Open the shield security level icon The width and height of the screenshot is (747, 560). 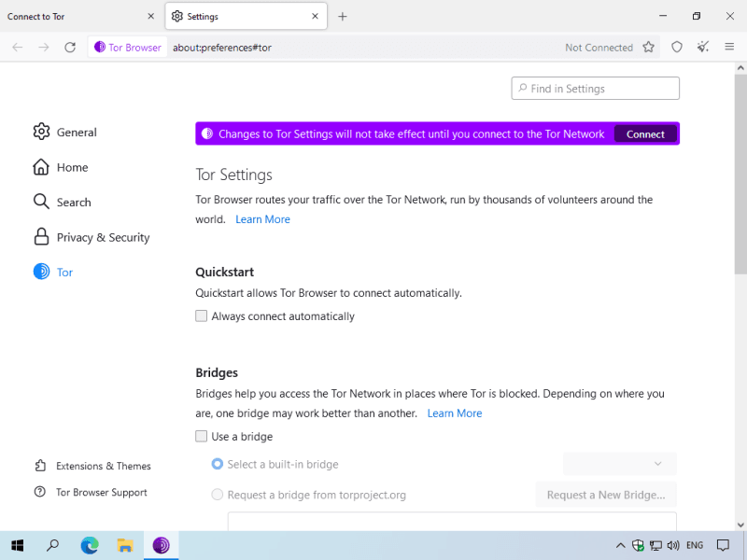(x=677, y=48)
